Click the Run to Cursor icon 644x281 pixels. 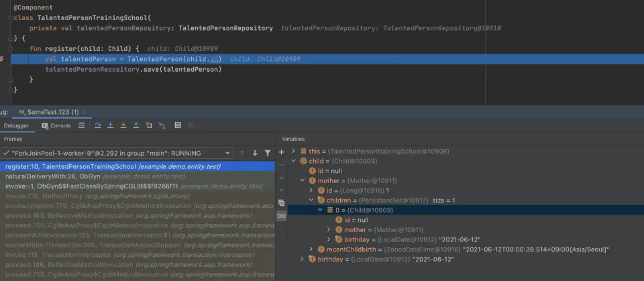tap(162, 125)
